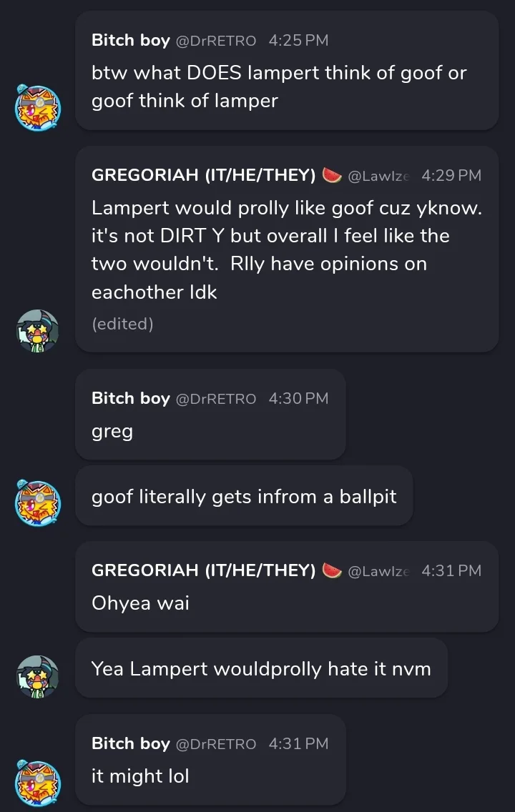Click the 4:25 PM timestamp

pyautogui.click(x=298, y=41)
